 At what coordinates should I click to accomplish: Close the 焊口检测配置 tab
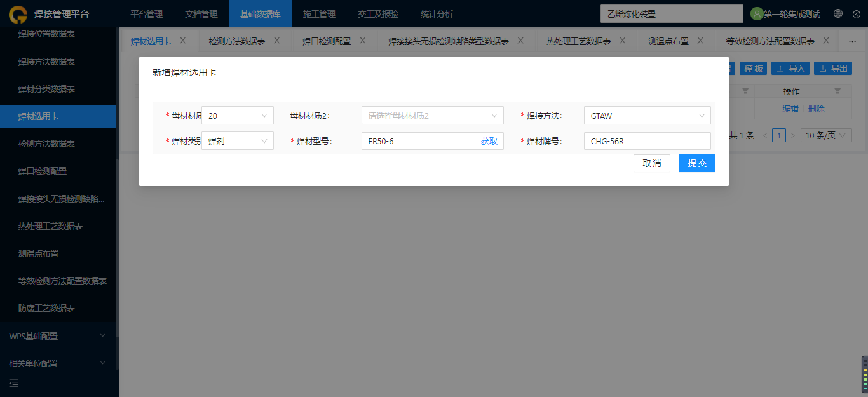363,40
